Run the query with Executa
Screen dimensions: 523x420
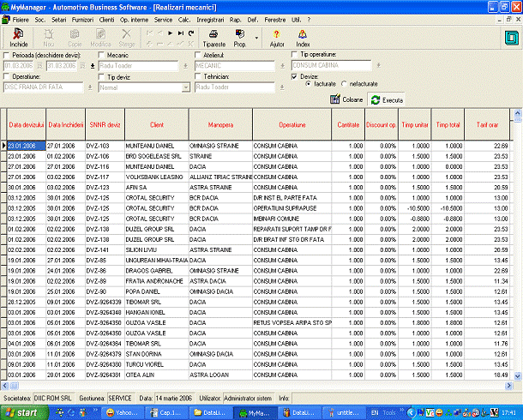point(387,100)
